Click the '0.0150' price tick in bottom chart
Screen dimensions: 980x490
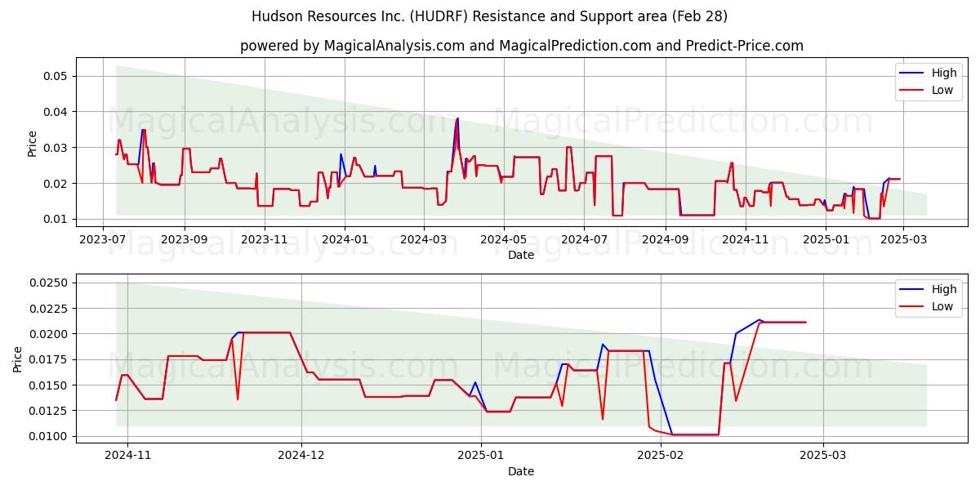click(x=49, y=385)
